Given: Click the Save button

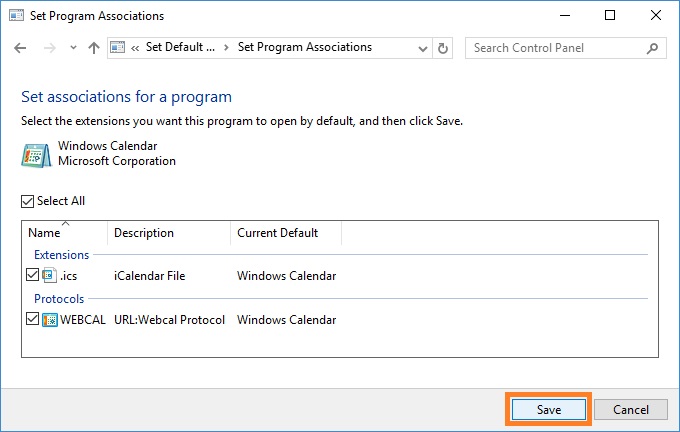Looking at the screenshot, I should tap(549, 410).
